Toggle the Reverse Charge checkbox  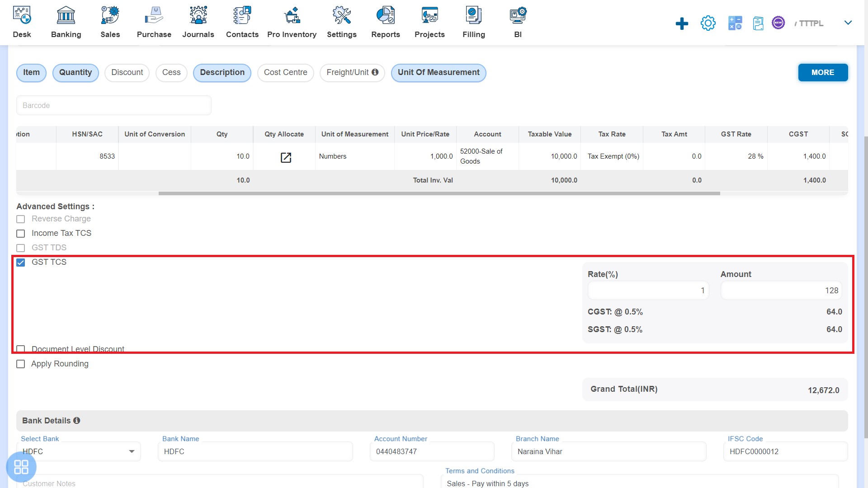tap(21, 219)
